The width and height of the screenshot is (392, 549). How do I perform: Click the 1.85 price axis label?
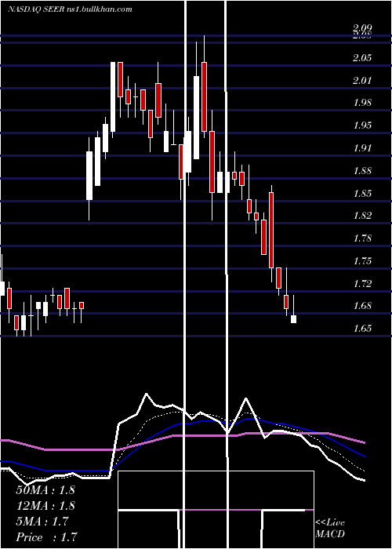tap(362, 194)
